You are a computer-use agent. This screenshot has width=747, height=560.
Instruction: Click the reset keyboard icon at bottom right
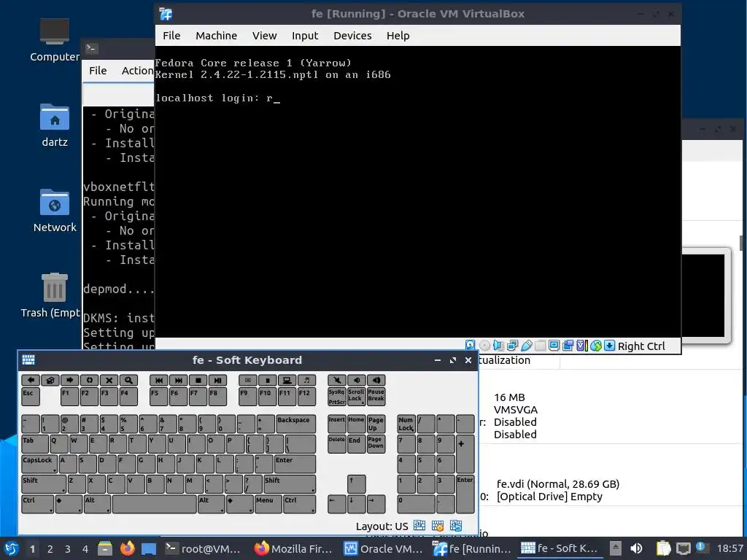point(455,525)
